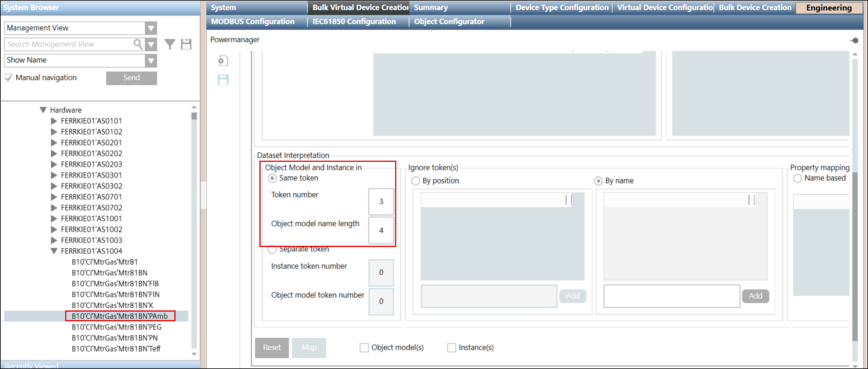Viewport: 868px width, 369px height.
Task: Click the Send button
Action: coord(131,78)
